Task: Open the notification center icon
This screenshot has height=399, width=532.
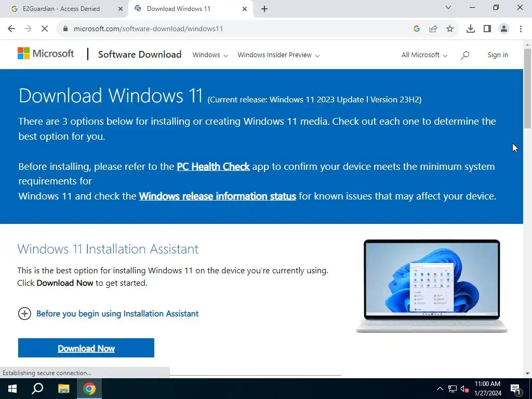Action: point(515,389)
